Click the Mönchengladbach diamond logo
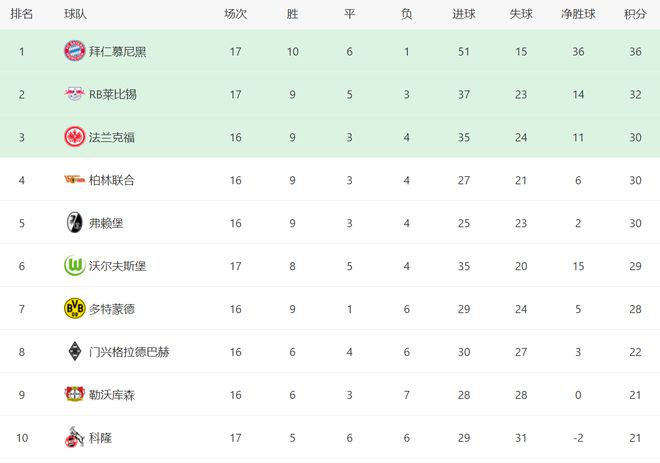 (75, 351)
